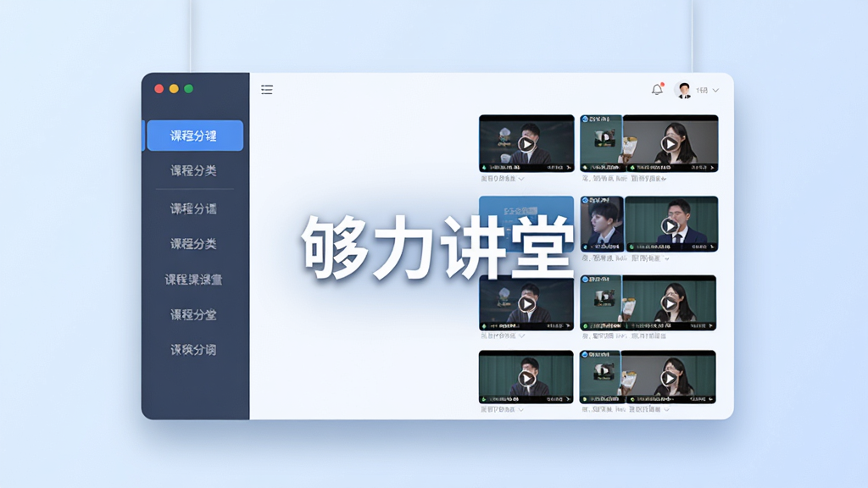Viewport: 868px width, 488px height.
Task: Open sidebar item 课程课课堂
Action: point(193,280)
